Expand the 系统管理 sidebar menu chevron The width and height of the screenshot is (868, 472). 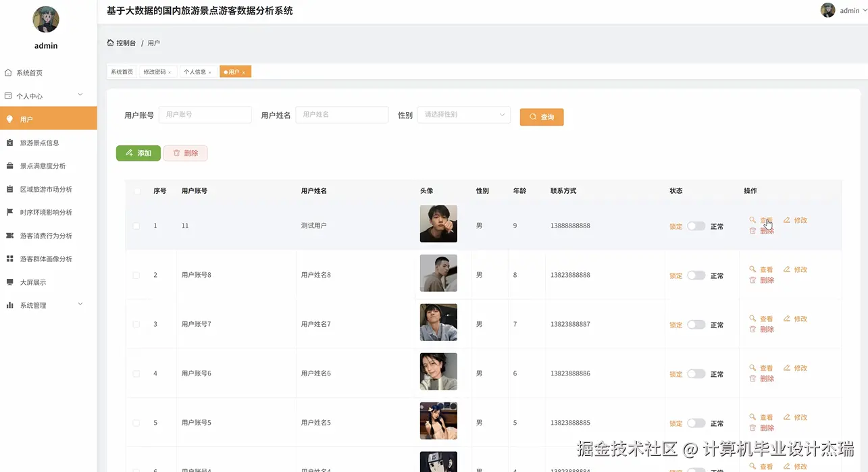click(x=80, y=305)
